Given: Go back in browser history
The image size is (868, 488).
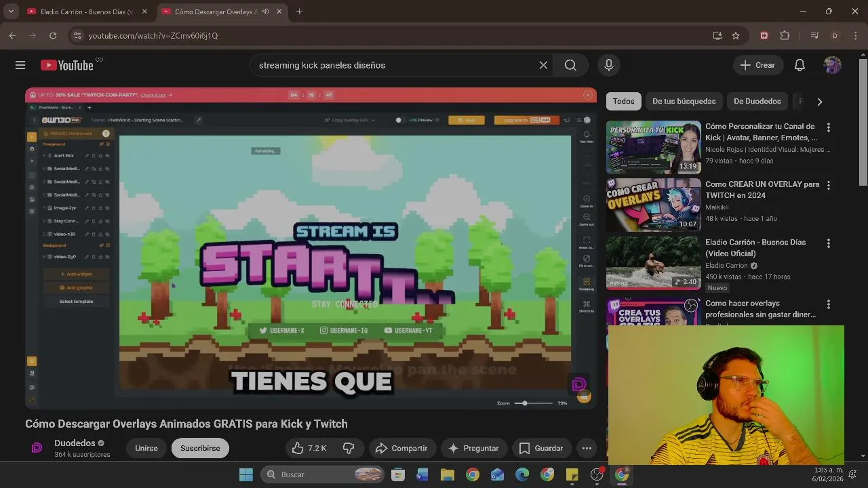Looking at the screenshot, I should pos(12,35).
